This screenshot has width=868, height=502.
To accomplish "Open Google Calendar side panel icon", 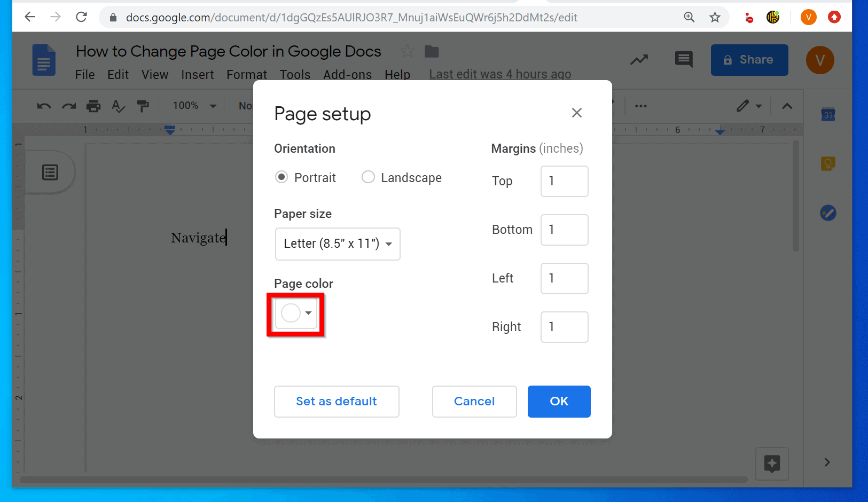I will click(x=828, y=114).
